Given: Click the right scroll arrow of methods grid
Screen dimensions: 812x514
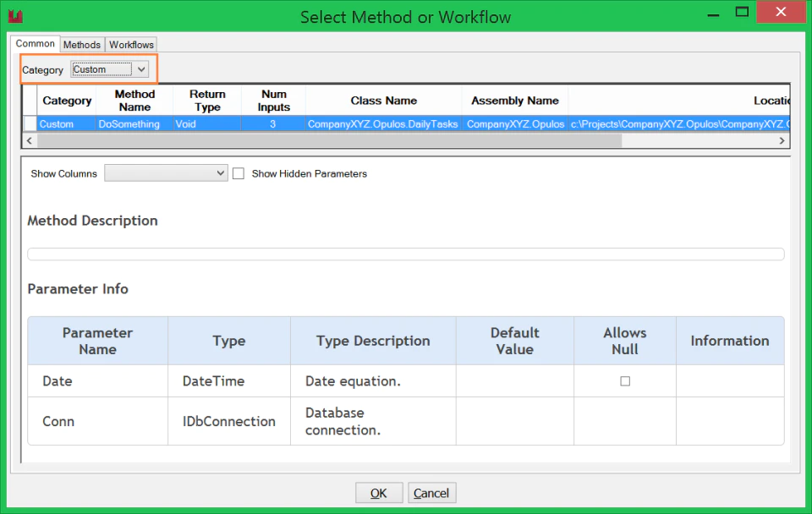Looking at the screenshot, I should click(782, 141).
